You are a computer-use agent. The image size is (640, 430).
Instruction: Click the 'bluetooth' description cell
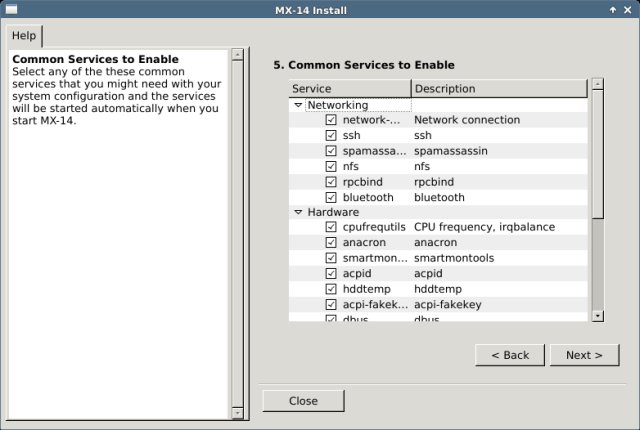point(439,197)
